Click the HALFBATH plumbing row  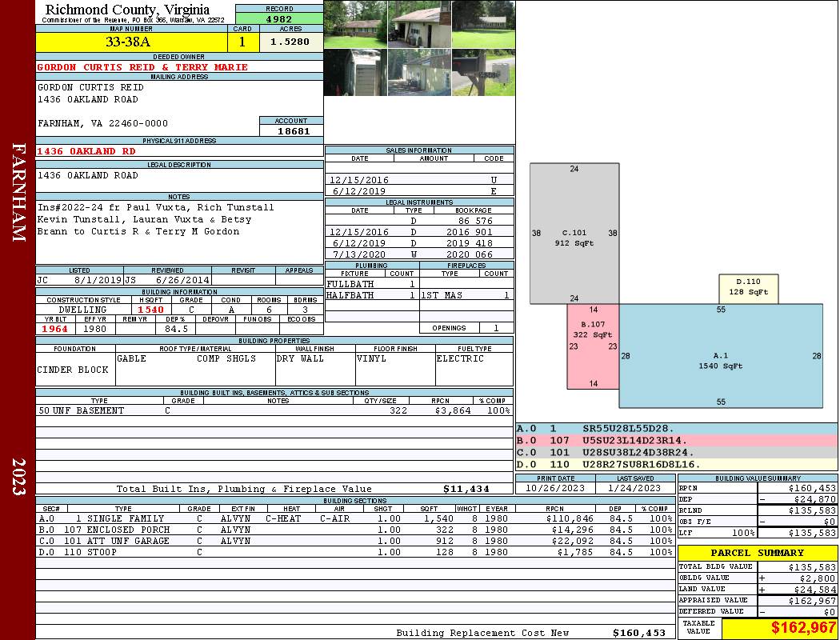[x=372, y=295]
